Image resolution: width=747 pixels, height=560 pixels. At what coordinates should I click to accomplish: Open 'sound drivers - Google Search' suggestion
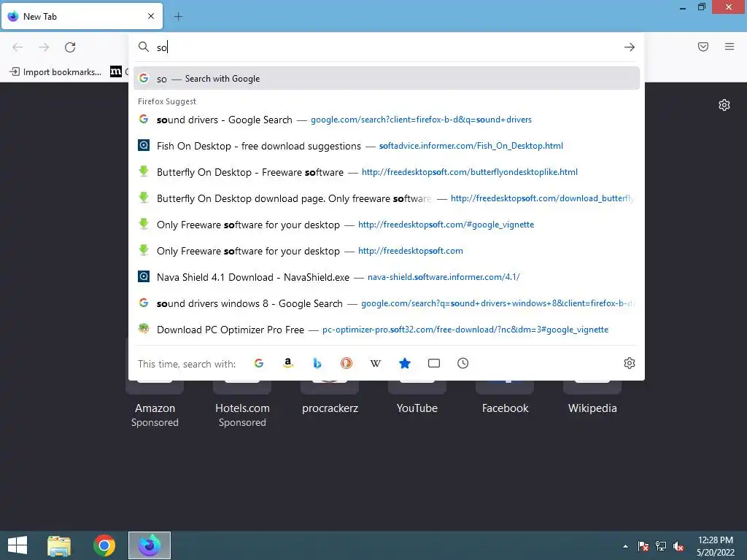coord(387,120)
